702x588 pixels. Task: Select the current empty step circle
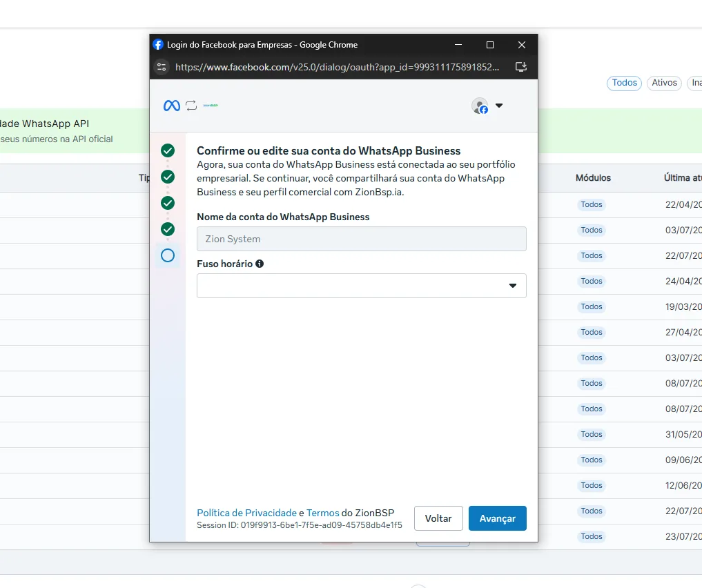click(168, 255)
